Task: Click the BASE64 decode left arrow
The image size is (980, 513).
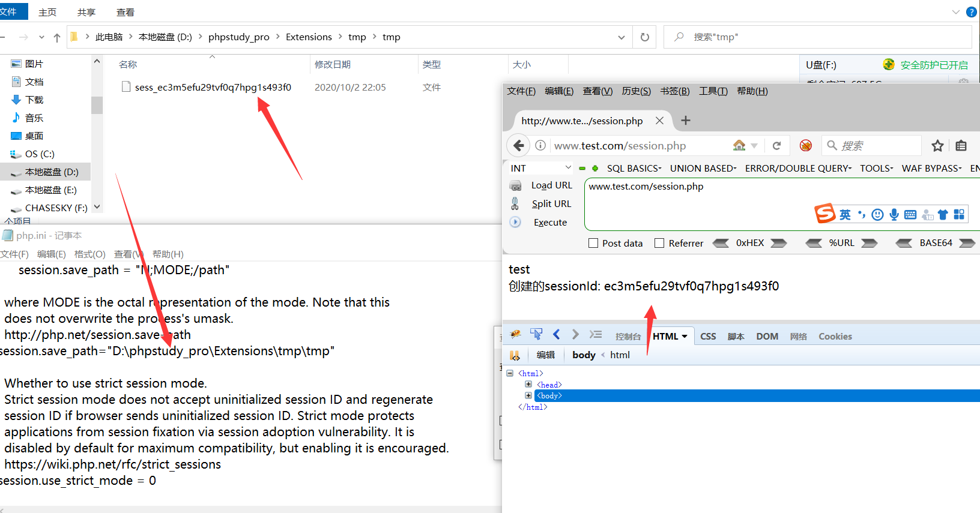Action: point(904,243)
